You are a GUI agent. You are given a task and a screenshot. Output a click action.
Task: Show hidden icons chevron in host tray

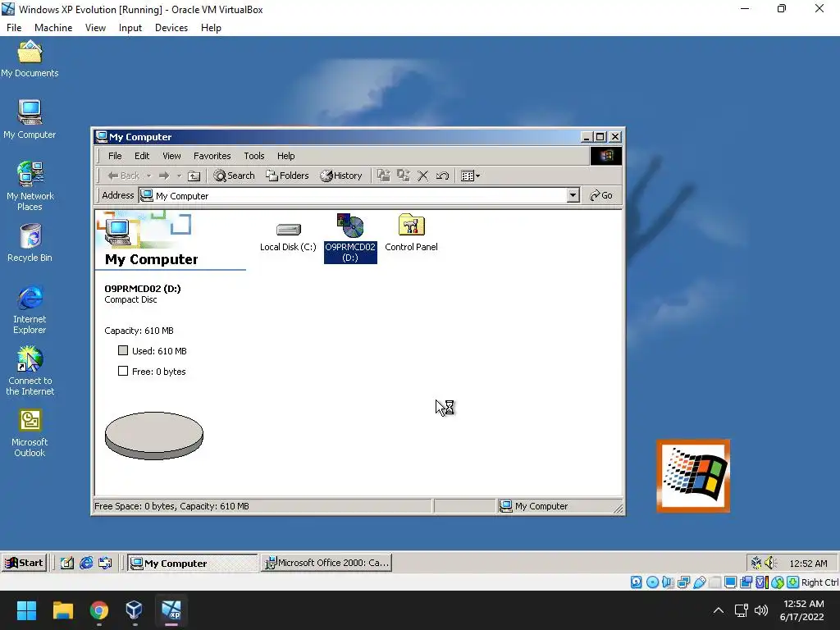point(719,610)
